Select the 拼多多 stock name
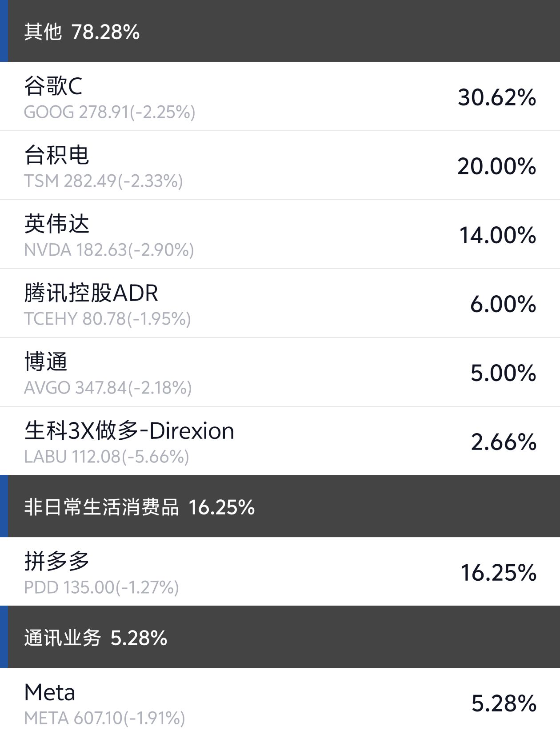The width and height of the screenshot is (560, 731). (57, 561)
